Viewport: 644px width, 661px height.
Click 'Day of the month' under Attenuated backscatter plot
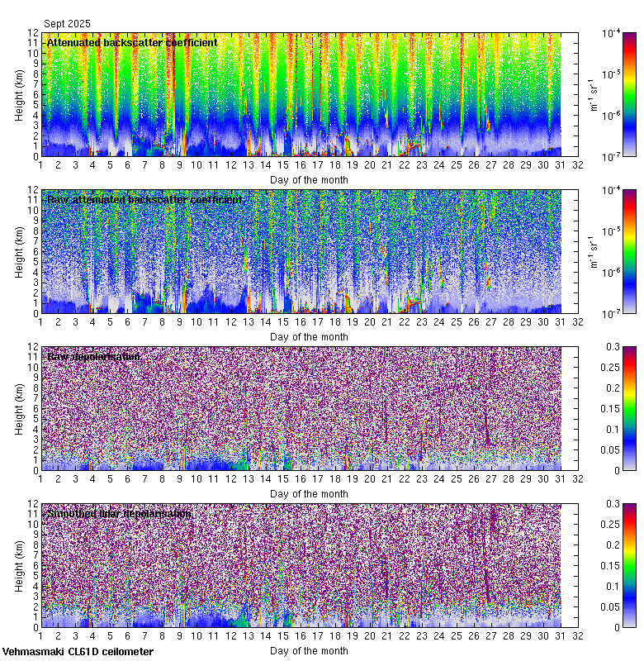pyautogui.click(x=309, y=180)
